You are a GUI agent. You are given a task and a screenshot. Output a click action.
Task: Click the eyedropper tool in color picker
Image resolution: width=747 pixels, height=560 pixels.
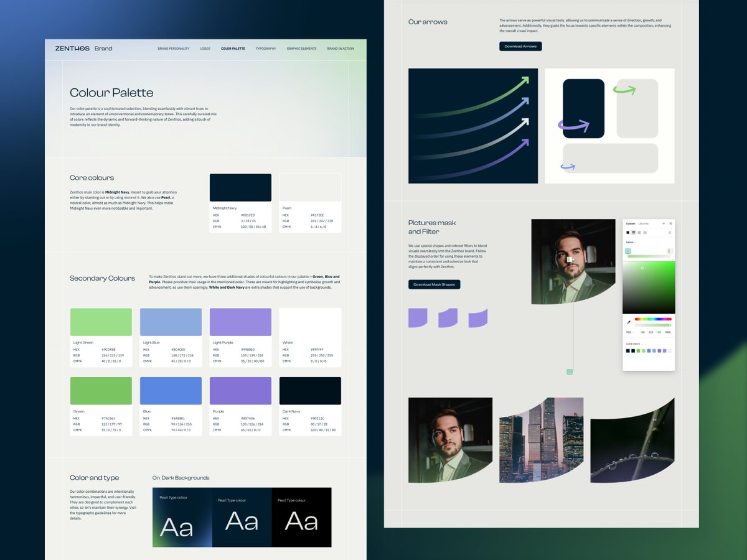[x=629, y=322]
